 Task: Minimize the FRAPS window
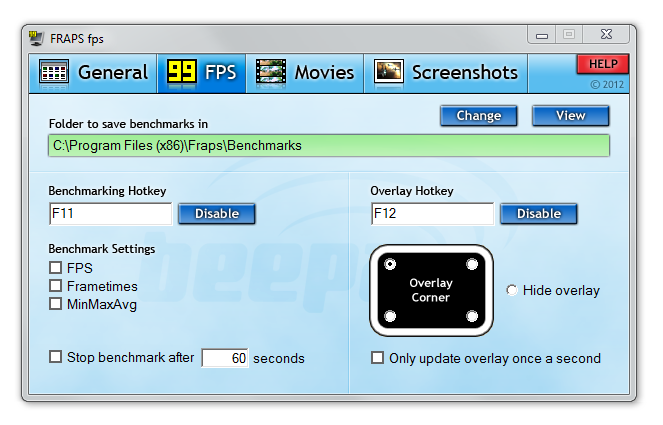(x=542, y=35)
